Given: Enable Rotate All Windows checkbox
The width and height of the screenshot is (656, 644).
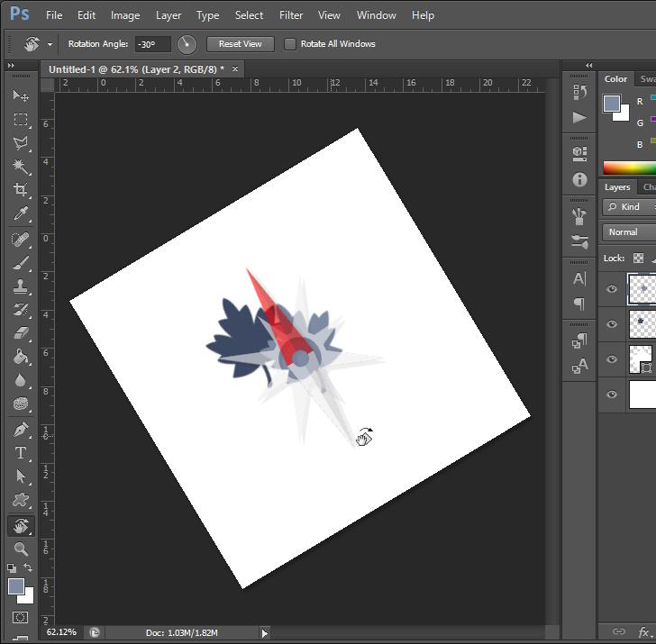Looking at the screenshot, I should click(x=289, y=44).
